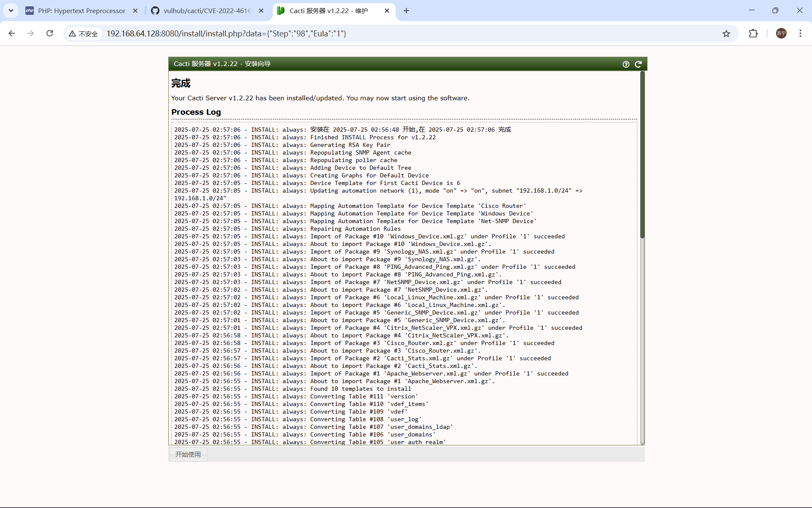Click the help icon in Cacti installer header

[626, 64]
